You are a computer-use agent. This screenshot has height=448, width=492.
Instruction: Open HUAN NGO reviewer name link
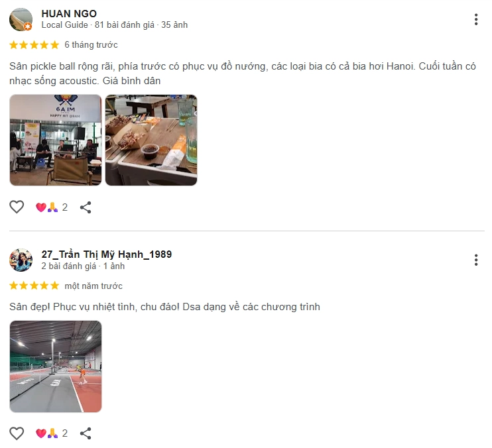coord(69,14)
